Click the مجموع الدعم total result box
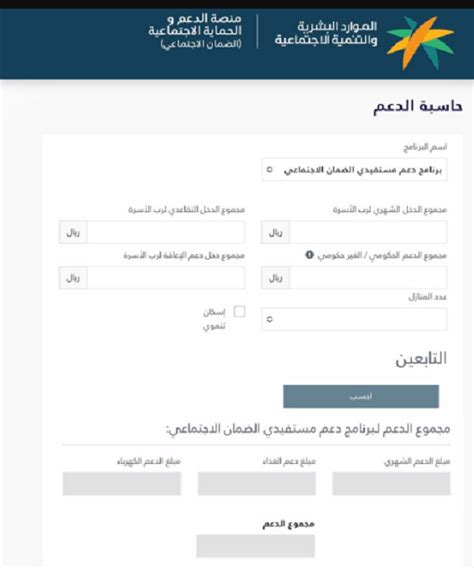474x568 pixels. (x=256, y=546)
